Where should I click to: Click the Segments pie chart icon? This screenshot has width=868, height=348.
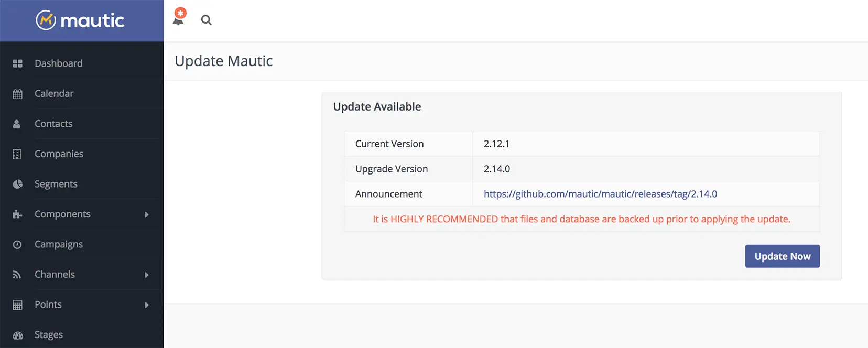(17, 184)
